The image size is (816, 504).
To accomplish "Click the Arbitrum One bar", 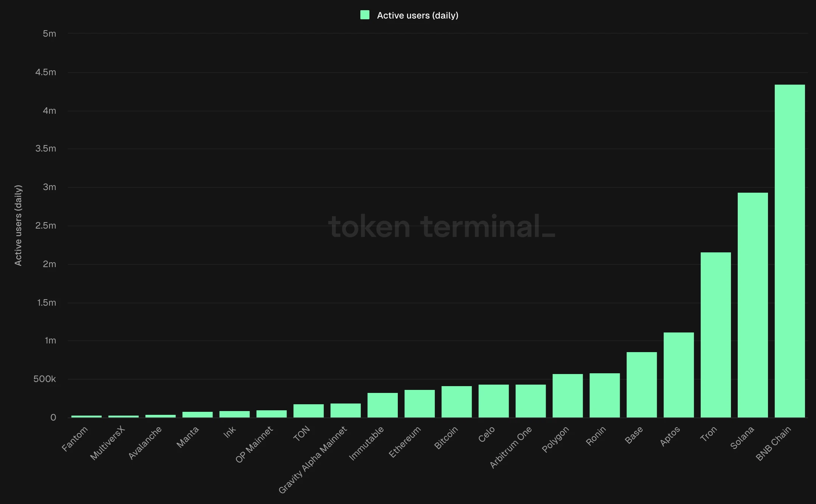I will (531, 401).
